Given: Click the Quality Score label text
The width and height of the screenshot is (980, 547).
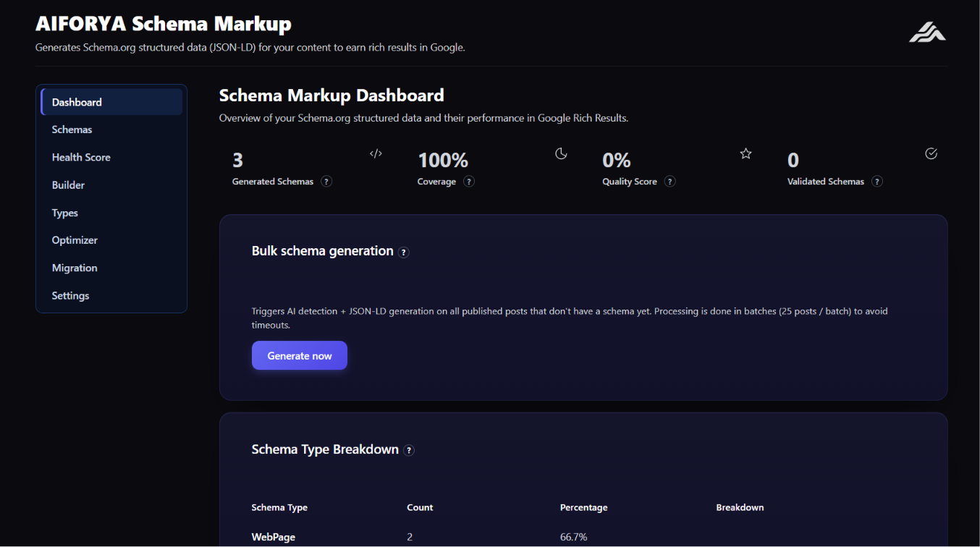Looking at the screenshot, I should (x=630, y=182).
